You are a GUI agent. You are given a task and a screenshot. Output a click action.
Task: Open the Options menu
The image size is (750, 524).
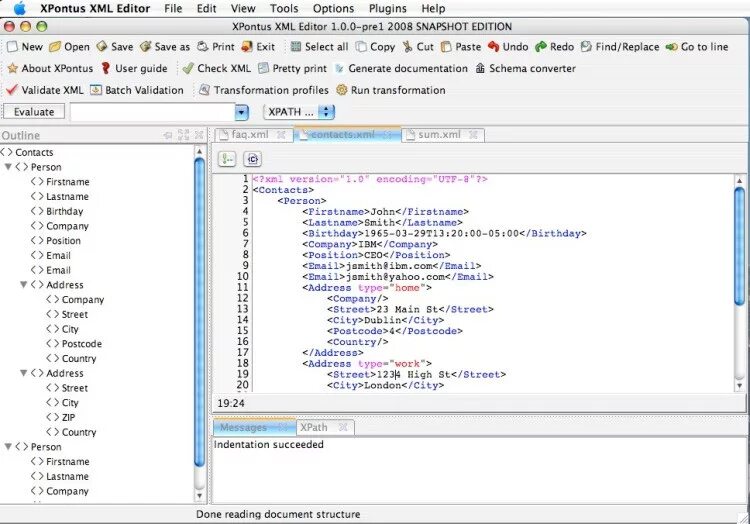click(x=333, y=9)
